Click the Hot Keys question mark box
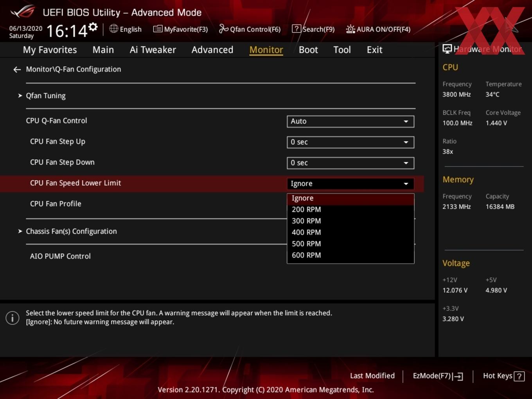The width and height of the screenshot is (532, 399). [519, 376]
